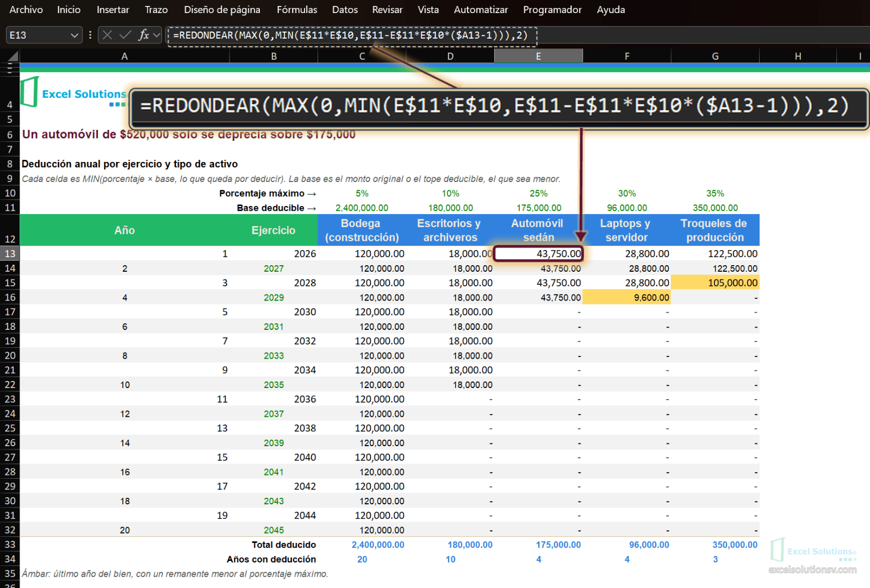The image size is (870, 588).
Task: Click the Select All corner triangle
Action: [x=13, y=56]
